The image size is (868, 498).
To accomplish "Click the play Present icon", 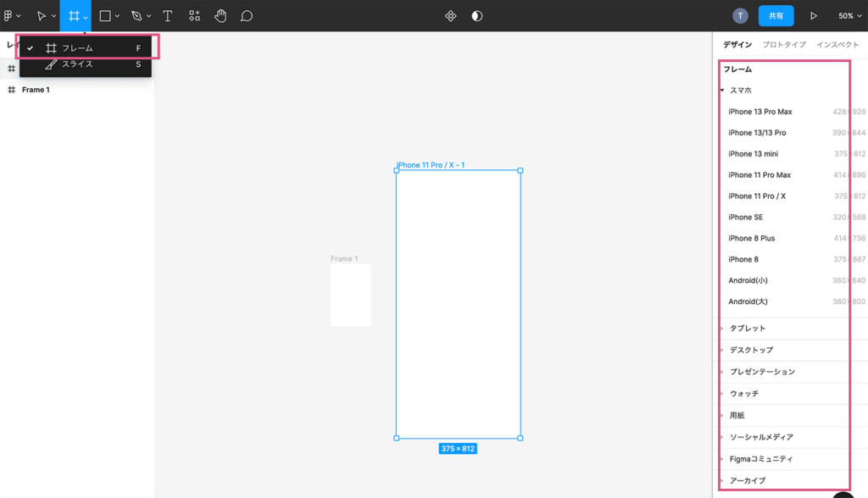I will tap(814, 16).
